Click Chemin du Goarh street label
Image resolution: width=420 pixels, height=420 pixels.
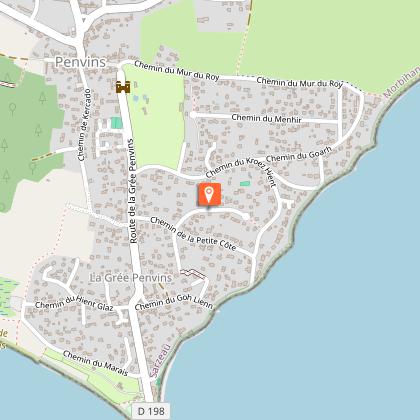click(299, 155)
